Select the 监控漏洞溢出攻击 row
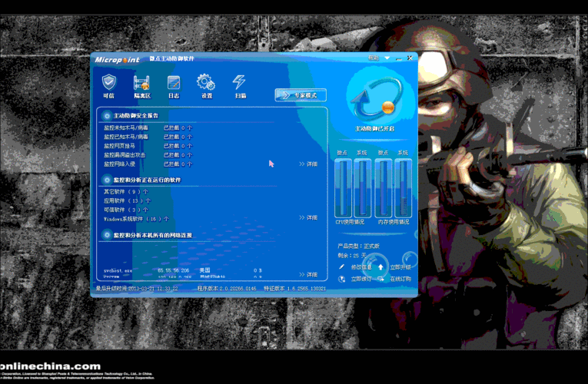This screenshot has height=384, width=588. pos(148,154)
